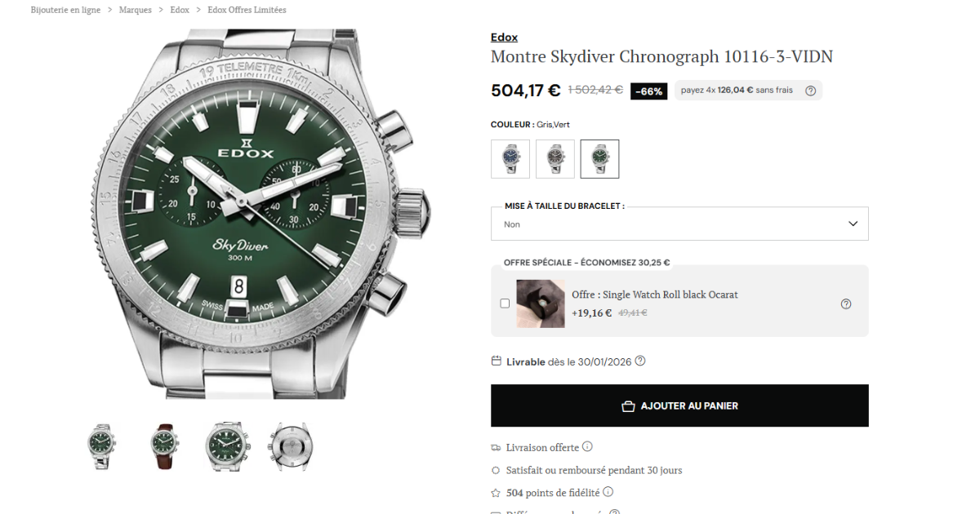Viewport: 980px width, 514px height.
Task: View the brown leather strap thumbnail
Action: pos(165,446)
